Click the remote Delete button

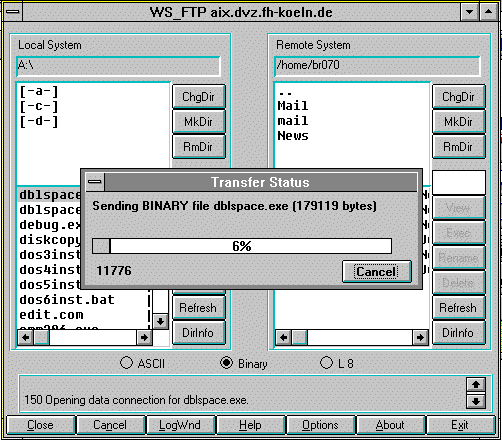pyautogui.click(x=459, y=283)
